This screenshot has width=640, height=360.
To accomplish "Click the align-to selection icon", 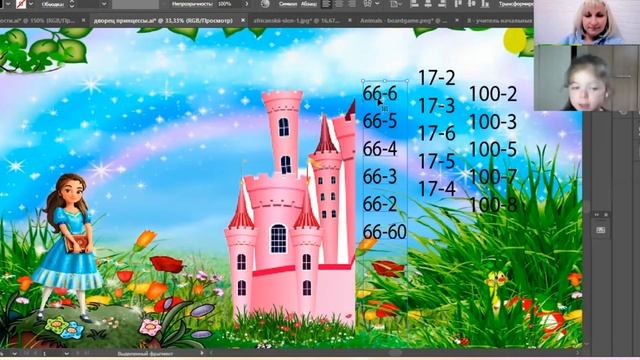I will (395, 4).
